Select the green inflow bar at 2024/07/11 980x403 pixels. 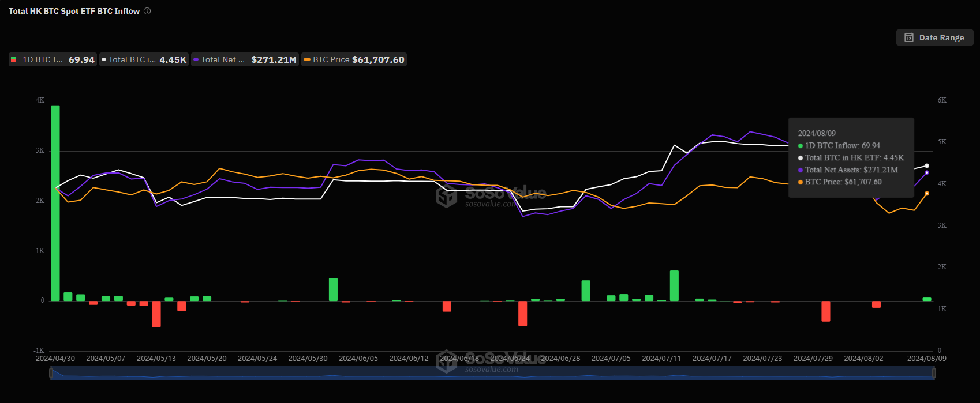click(x=674, y=285)
